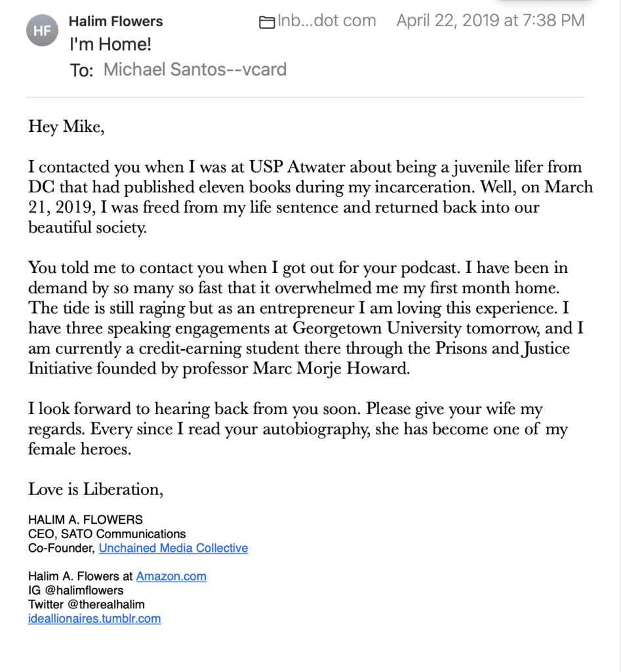Click the email subject I'm Home!
Image resolution: width=621 pixels, height=672 pixels.
pyautogui.click(x=110, y=45)
